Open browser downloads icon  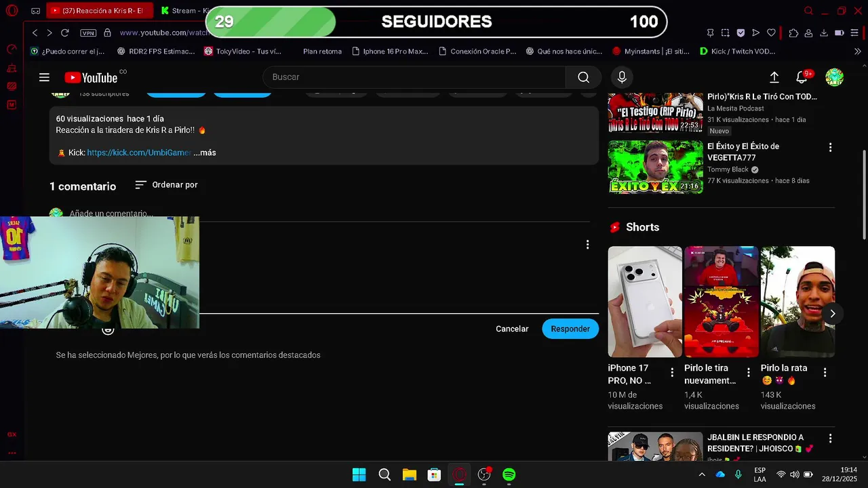[824, 33]
